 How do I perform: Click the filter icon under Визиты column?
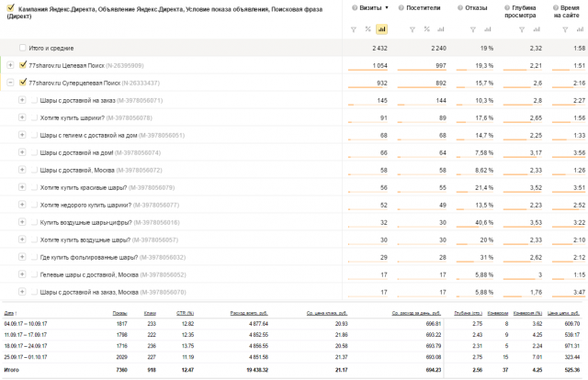click(x=354, y=29)
